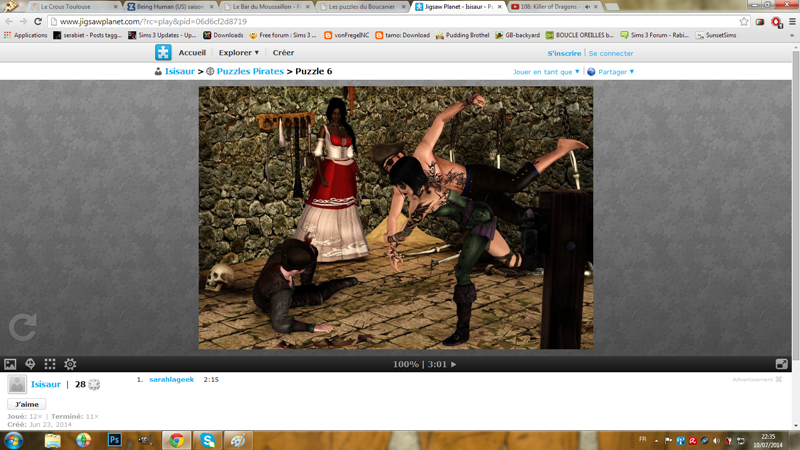
Task: Go to Accueil page
Action: click(x=192, y=53)
